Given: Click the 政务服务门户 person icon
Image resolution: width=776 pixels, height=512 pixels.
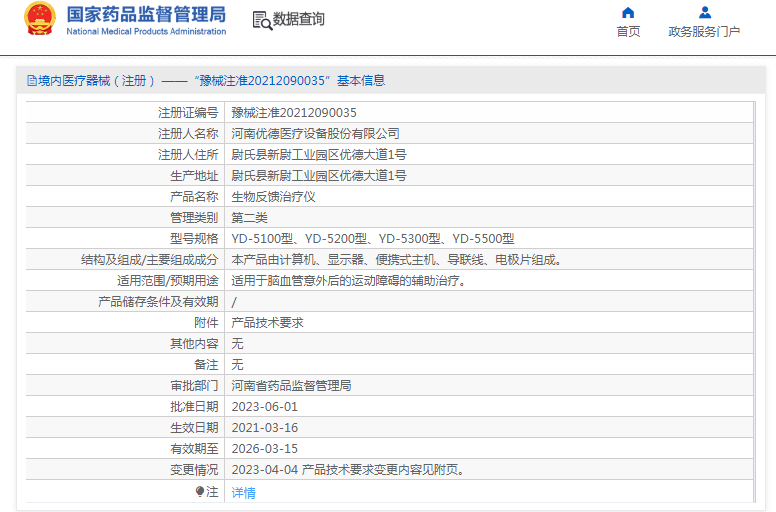Looking at the screenshot, I should pos(705,12).
